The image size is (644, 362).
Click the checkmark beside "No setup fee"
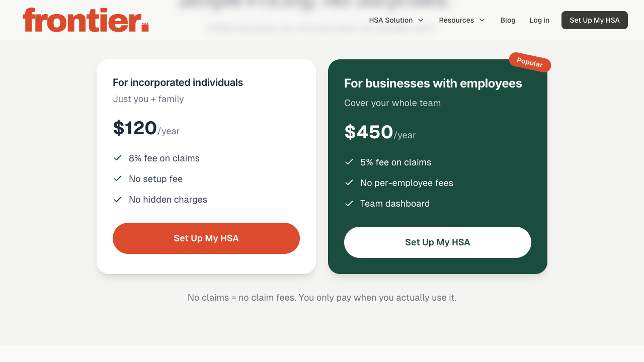(117, 178)
